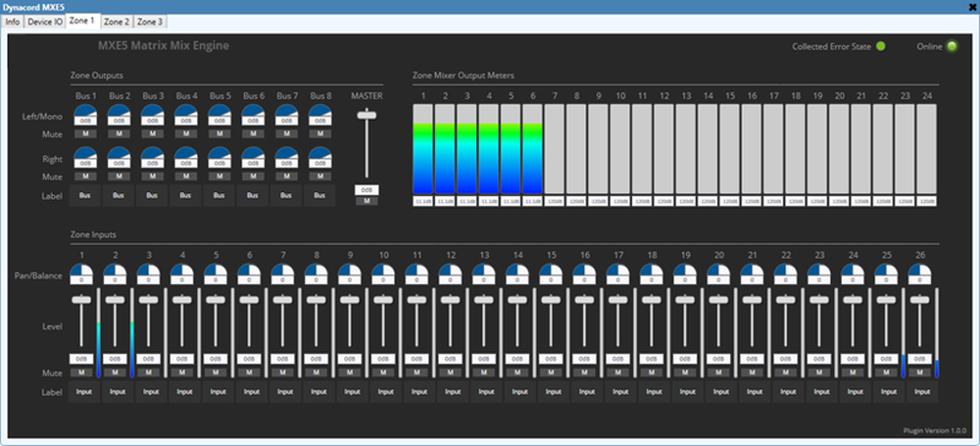Click input 8 Pan/Balance knob

click(x=317, y=271)
